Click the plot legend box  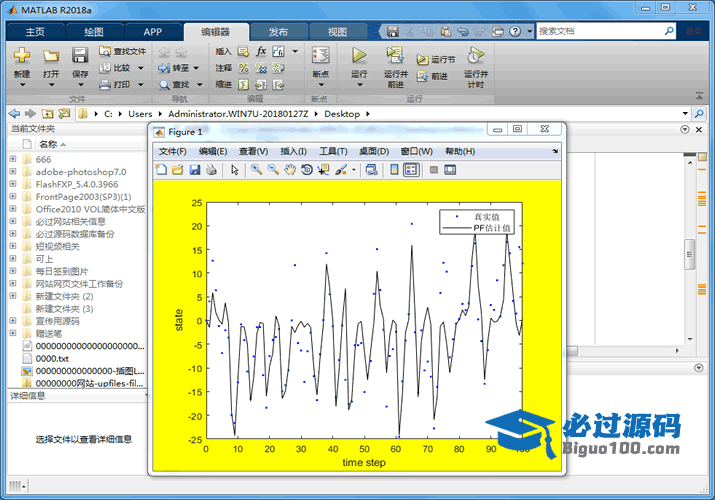click(x=477, y=222)
